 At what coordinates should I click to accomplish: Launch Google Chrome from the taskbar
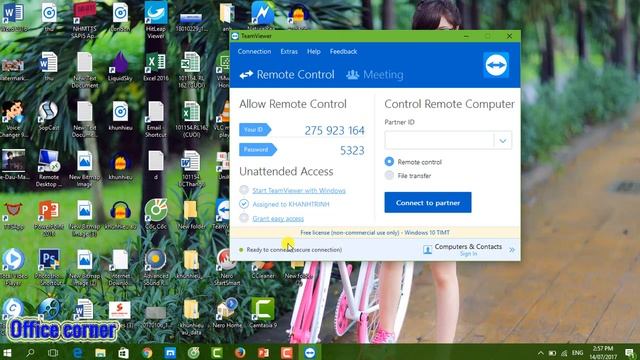(x=147, y=353)
